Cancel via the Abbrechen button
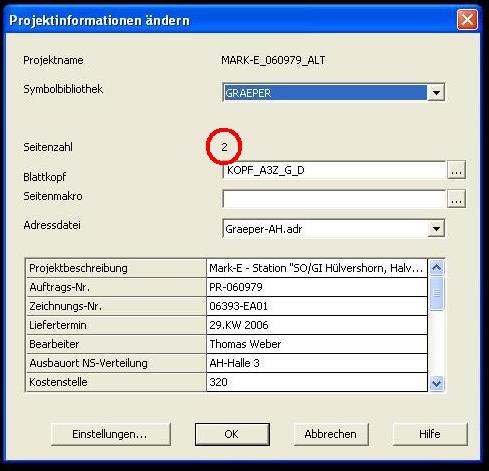489x471 pixels. click(331, 434)
